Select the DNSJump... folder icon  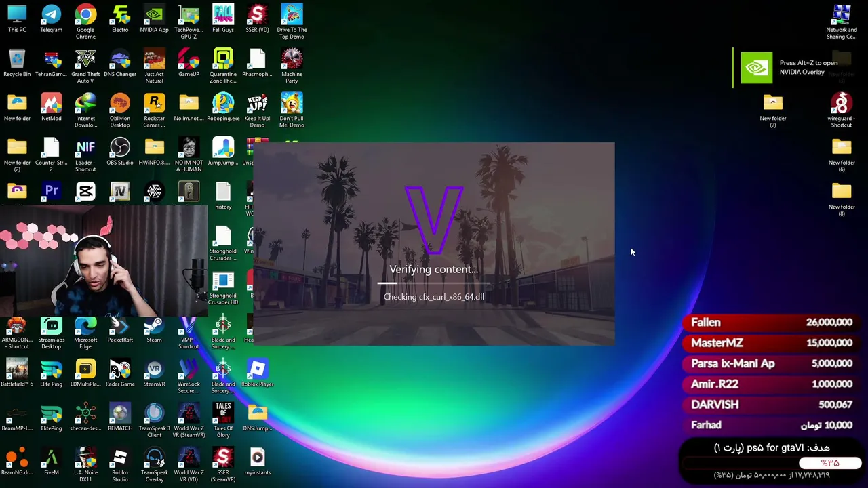257,417
